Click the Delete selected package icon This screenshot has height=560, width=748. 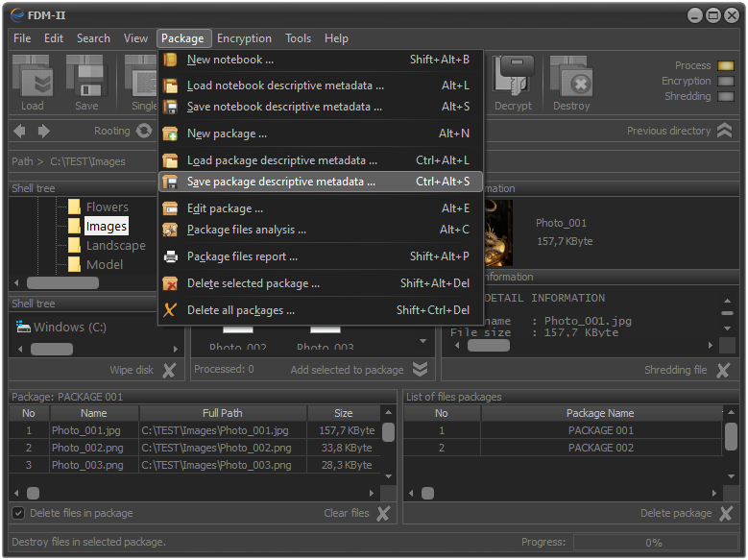pyautogui.click(x=170, y=283)
